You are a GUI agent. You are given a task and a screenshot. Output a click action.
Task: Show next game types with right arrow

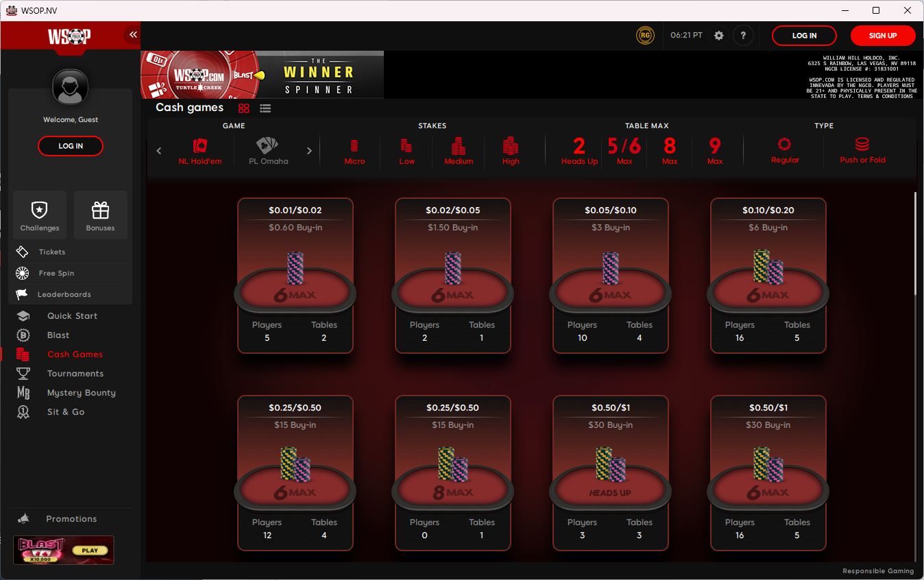pos(309,151)
